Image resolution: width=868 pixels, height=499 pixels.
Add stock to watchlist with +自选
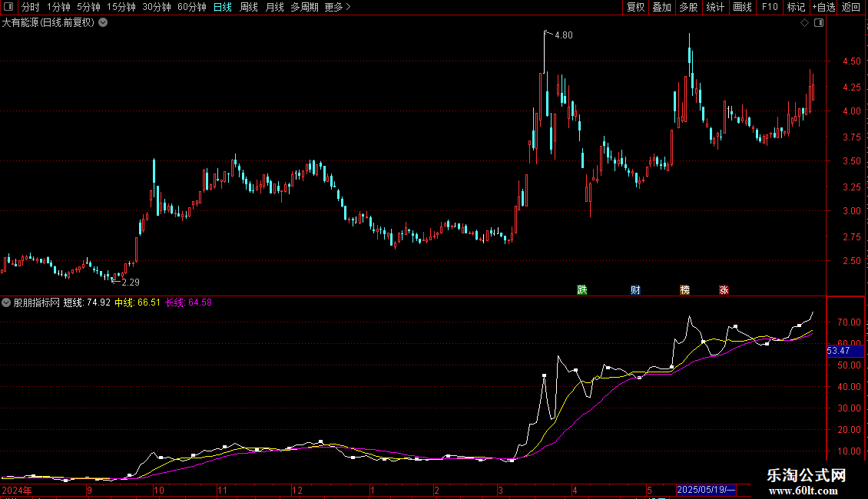(823, 8)
